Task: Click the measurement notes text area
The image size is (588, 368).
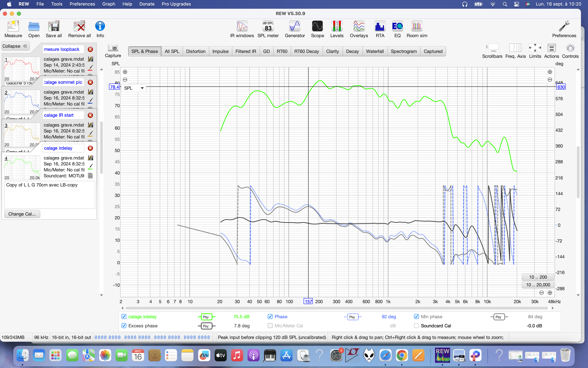Action: click(x=50, y=195)
